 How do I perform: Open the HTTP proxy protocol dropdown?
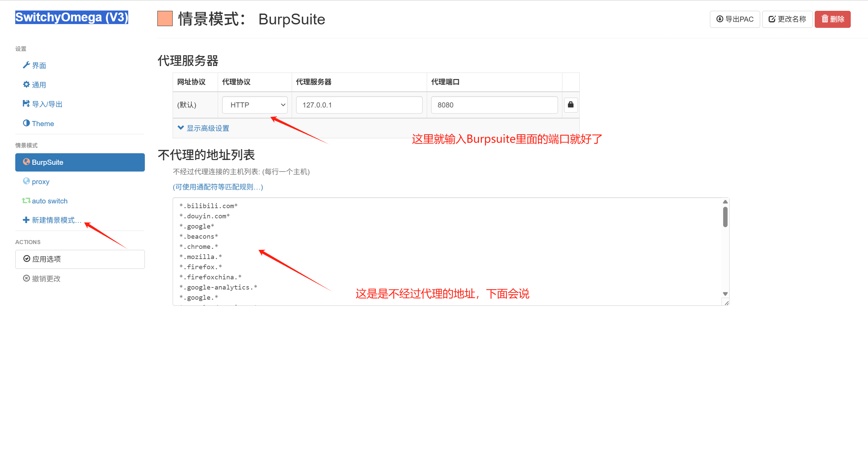pos(255,105)
